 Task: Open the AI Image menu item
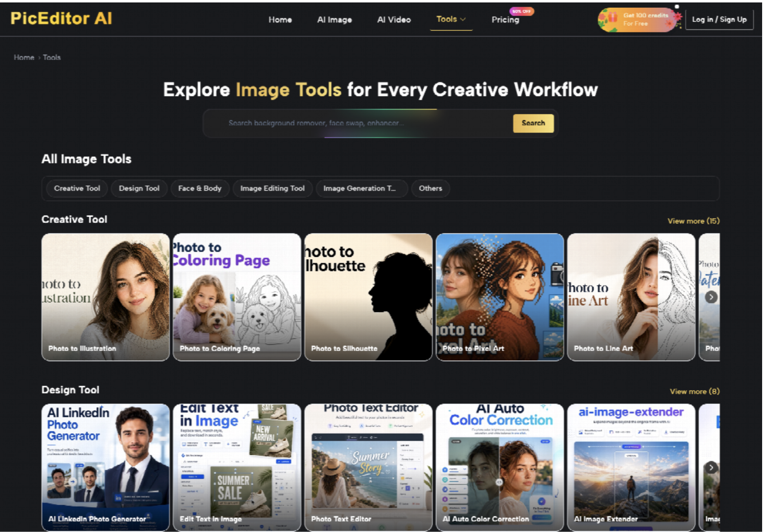tap(335, 20)
